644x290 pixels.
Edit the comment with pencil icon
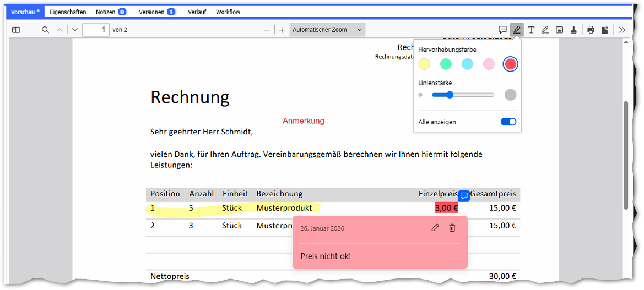(x=435, y=228)
